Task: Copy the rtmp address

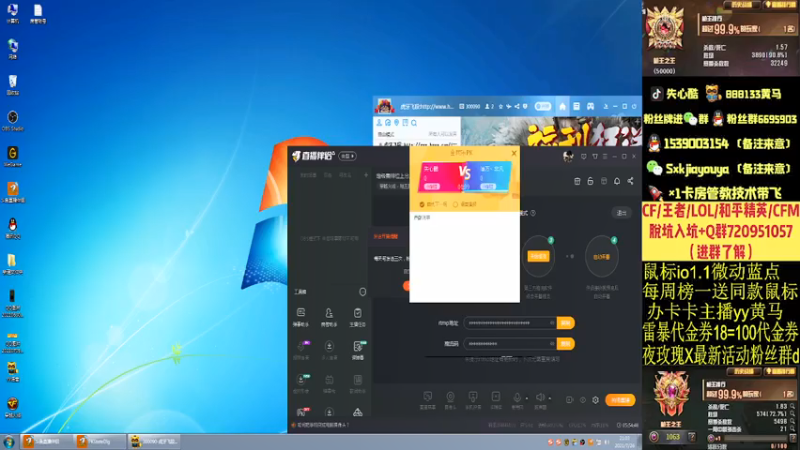Action: pos(565,323)
